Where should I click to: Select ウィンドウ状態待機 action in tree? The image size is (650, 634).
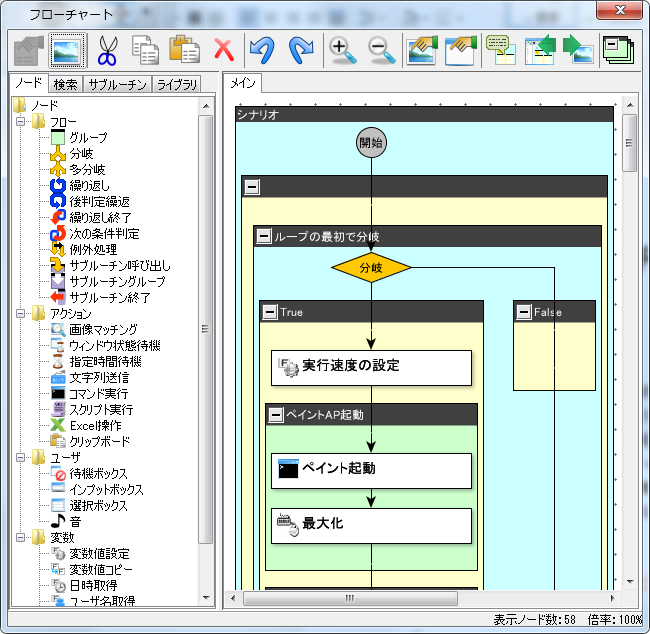click(115, 345)
